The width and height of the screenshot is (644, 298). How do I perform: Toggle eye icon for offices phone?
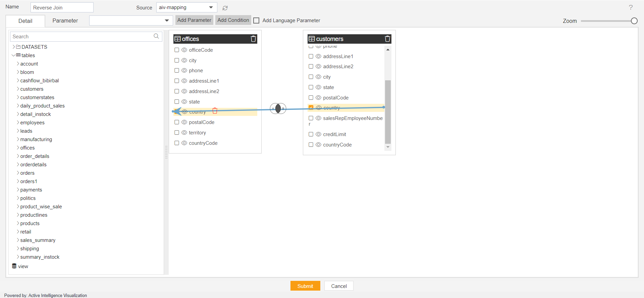tap(184, 71)
